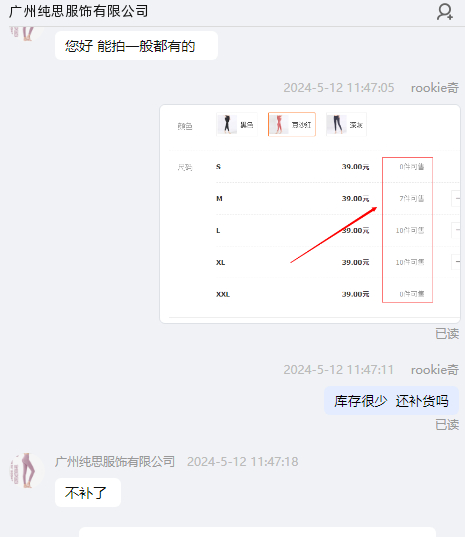Image resolution: width=465 pixels, height=537 pixels.
Task: Click the message bubble 不补了
Action: click(88, 492)
